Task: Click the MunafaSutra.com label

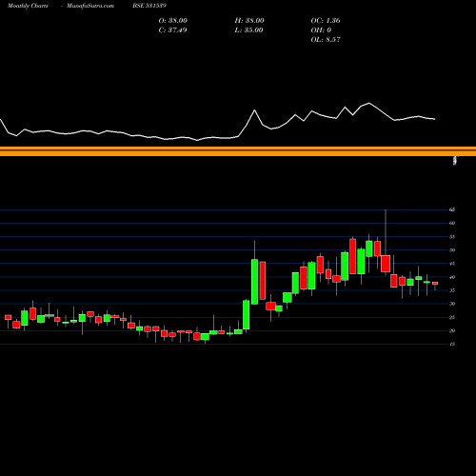Action: click(90, 6)
